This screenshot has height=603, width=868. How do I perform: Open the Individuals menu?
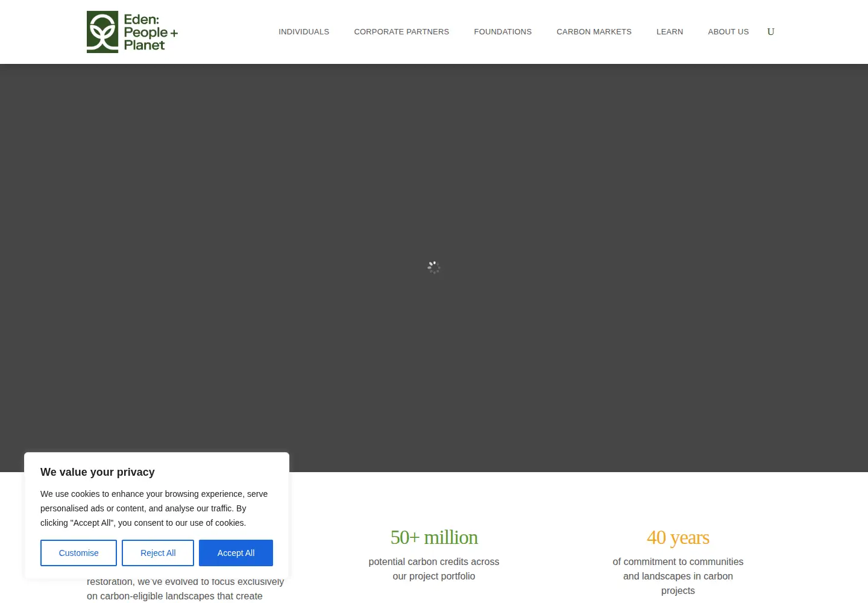click(x=304, y=32)
